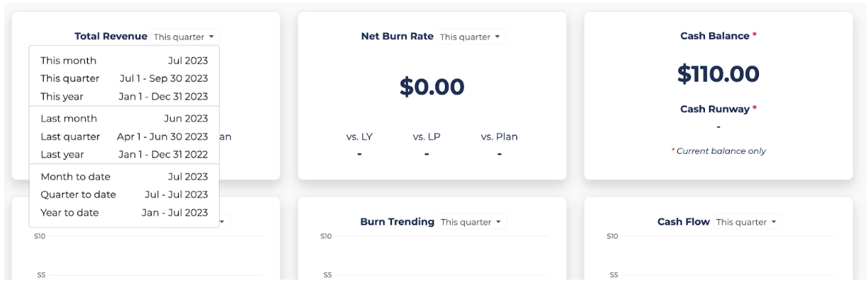Select 'Year to date' option
This screenshot has width=868, height=286.
tap(124, 213)
